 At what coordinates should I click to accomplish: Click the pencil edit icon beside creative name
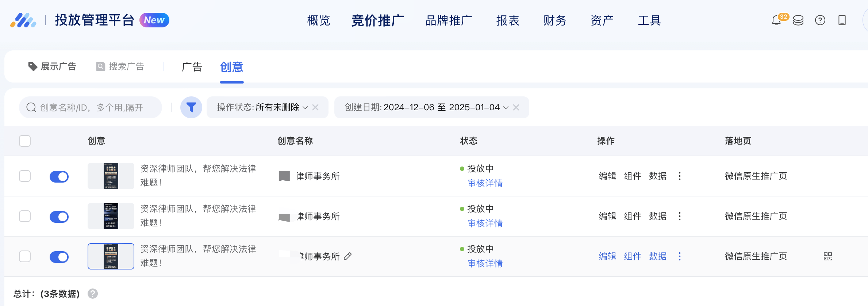click(x=348, y=256)
